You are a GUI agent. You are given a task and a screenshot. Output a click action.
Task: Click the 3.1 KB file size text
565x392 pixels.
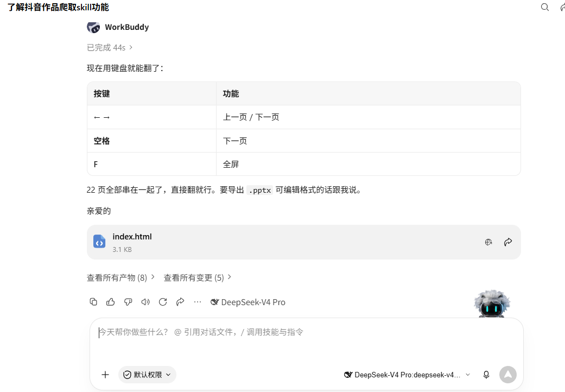[122, 249]
